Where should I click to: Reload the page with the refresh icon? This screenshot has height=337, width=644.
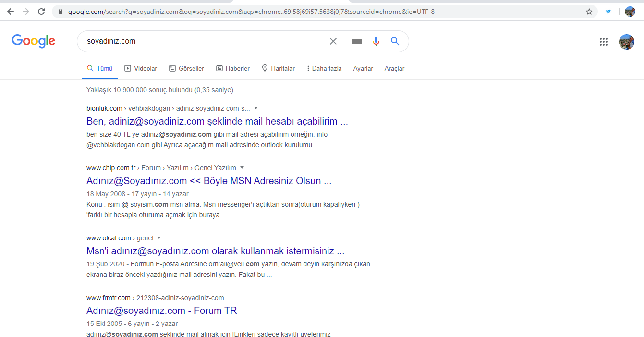41,12
